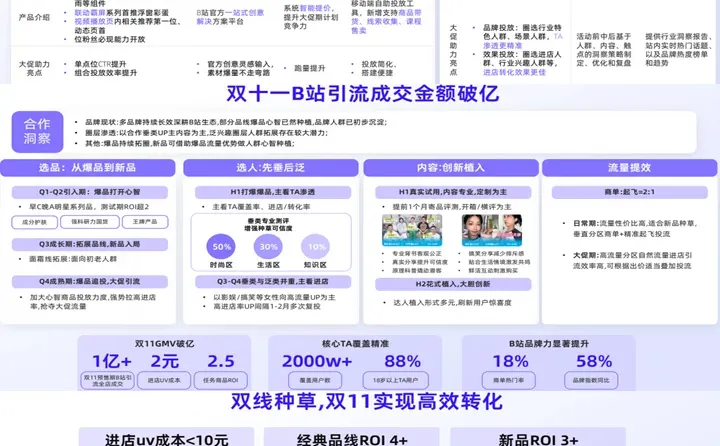
Task: Select the 流量提效 column header
Action: pyautogui.click(x=630, y=168)
